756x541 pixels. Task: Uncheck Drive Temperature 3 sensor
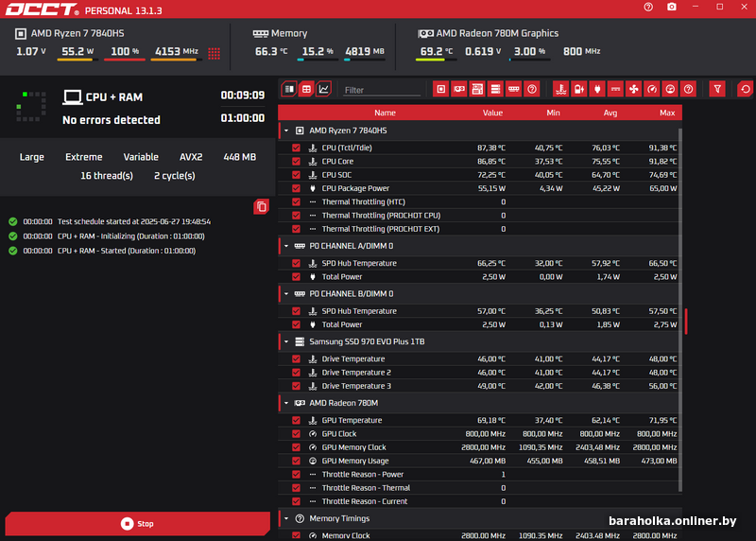[296, 386]
